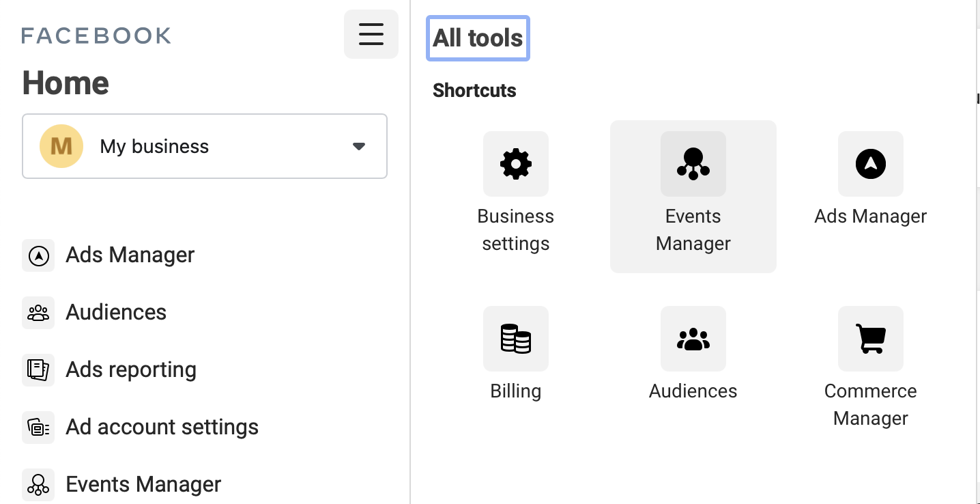Click the Audiences shortcut people icon
This screenshot has width=980, height=504.
coord(693,339)
